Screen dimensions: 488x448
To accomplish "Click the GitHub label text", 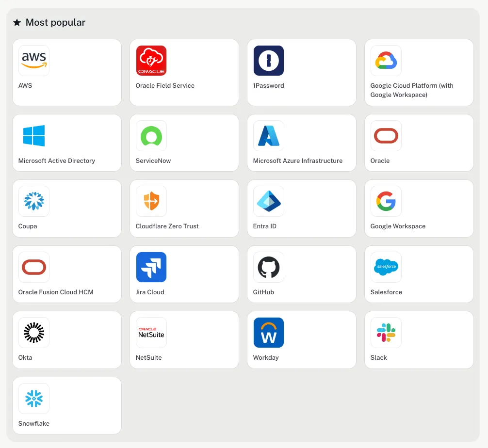I will 263,292.
